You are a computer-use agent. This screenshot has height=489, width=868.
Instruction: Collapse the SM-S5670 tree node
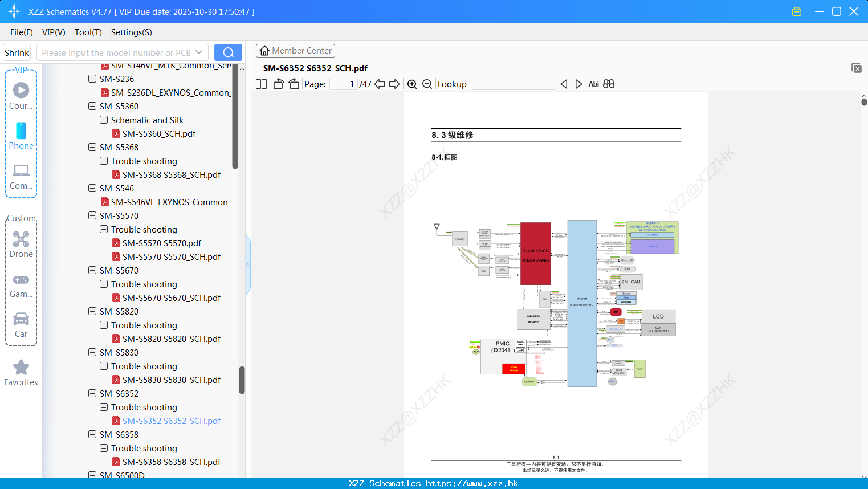pyautogui.click(x=92, y=271)
